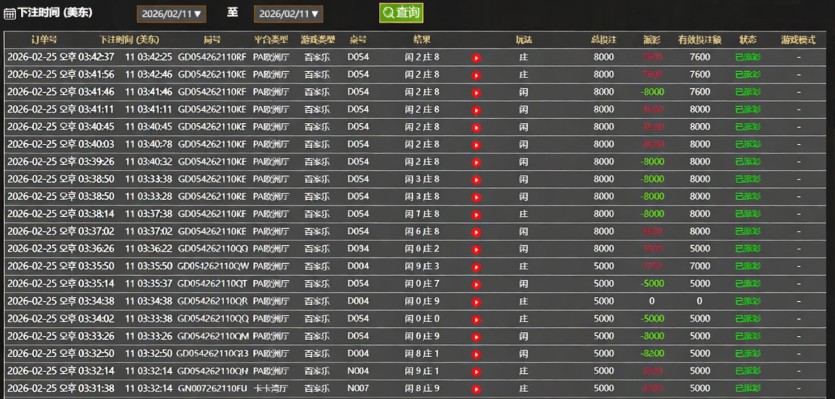Click bet time 11 03:40:78
The width and height of the screenshot is (835, 399).
[149, 144]
